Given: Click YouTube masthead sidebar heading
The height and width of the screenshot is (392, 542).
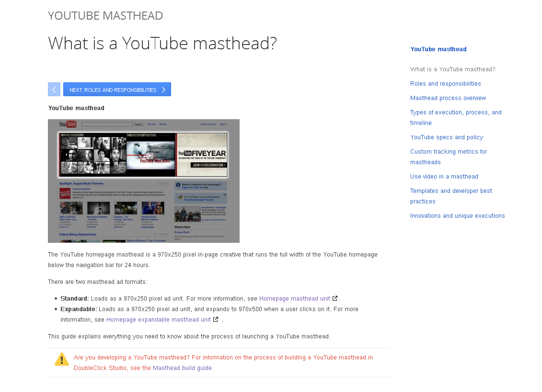Looking at the screenshot, I should coord(438,49).
